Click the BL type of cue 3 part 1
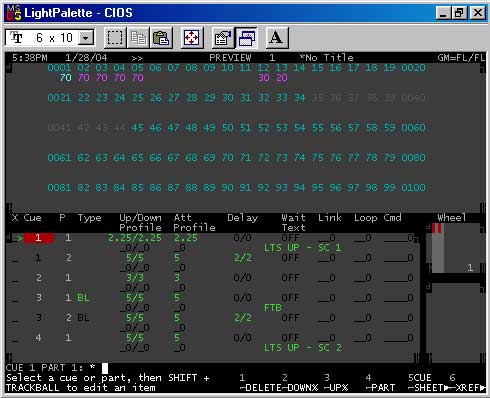This screenshot has width=490, height=398. pos(83,298)
